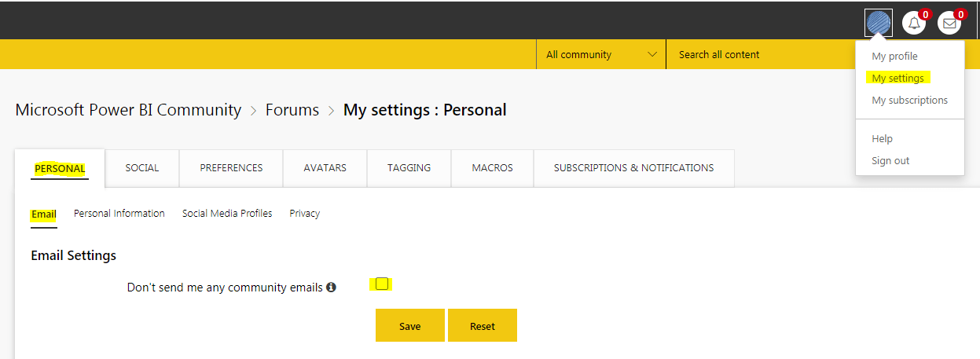Follow the Forums breadcrumb link

tap(292, 110)
